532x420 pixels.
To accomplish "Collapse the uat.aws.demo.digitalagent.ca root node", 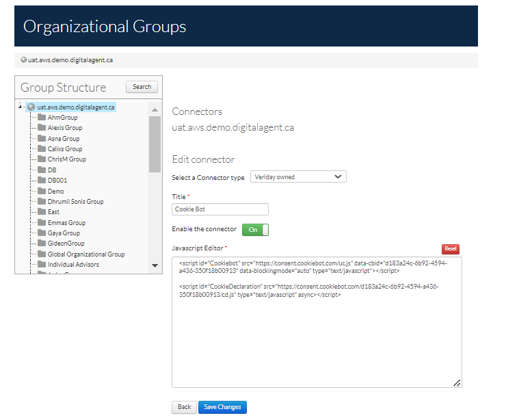I will pos(20,107).
